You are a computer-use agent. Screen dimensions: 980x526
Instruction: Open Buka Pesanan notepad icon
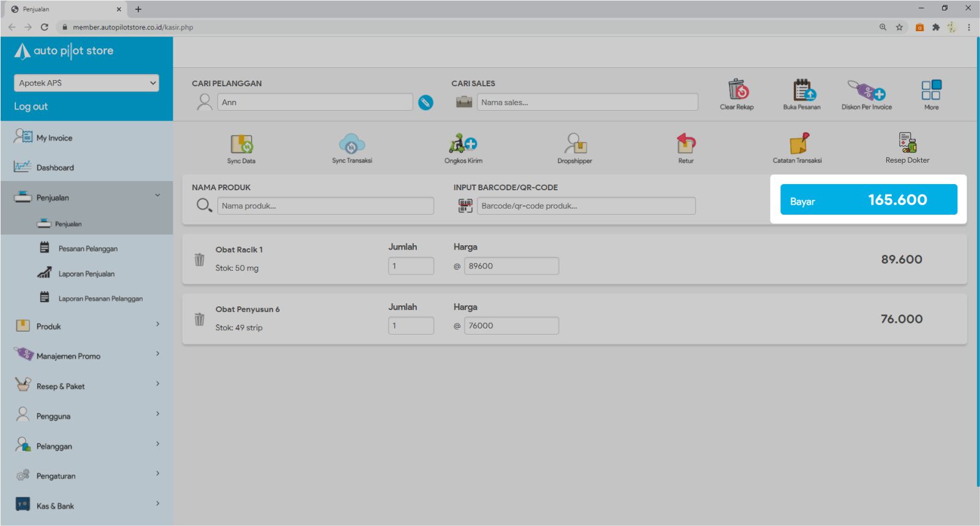pyautogui.click(x=802, y=90)
